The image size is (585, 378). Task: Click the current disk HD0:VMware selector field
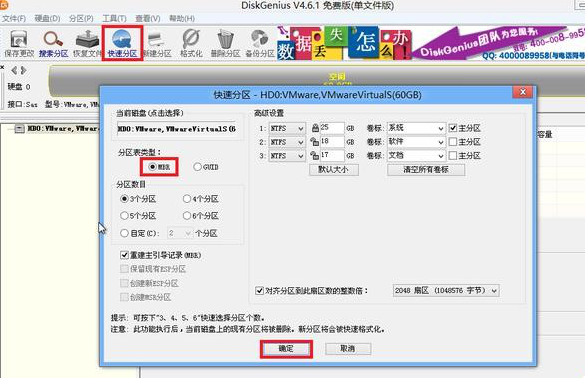click(x=177, y=129)
